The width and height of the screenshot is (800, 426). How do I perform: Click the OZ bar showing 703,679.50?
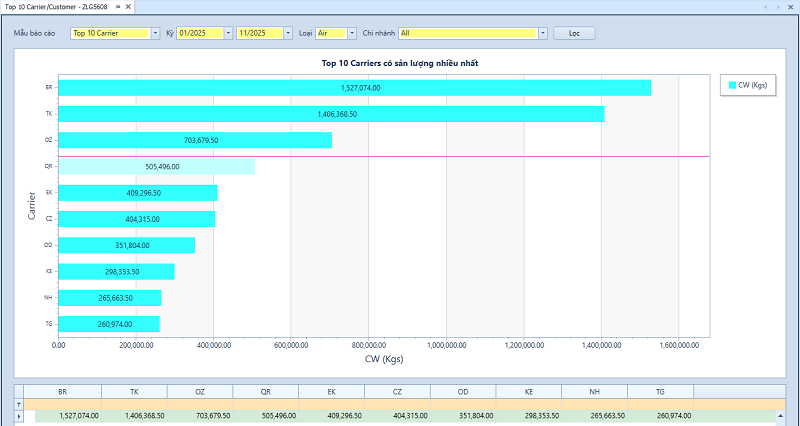(x=195, y=141)
